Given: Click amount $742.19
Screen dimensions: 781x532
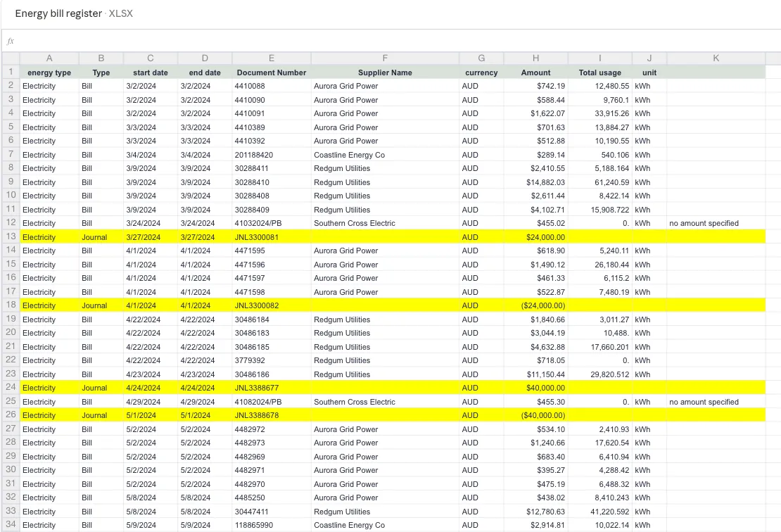Looking at the screenshot, I should [536, 86].
